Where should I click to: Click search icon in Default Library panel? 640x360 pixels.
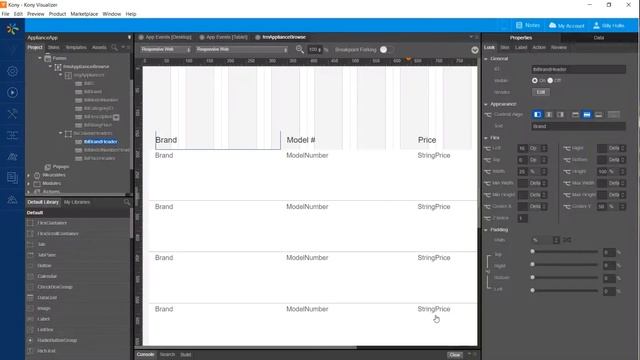coord(127,202)
